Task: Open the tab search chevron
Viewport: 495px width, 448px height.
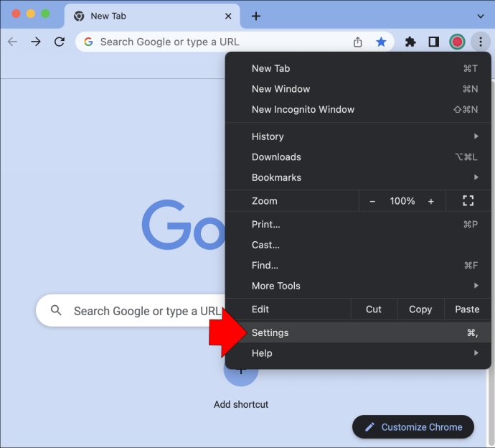Action: (481, 16)
